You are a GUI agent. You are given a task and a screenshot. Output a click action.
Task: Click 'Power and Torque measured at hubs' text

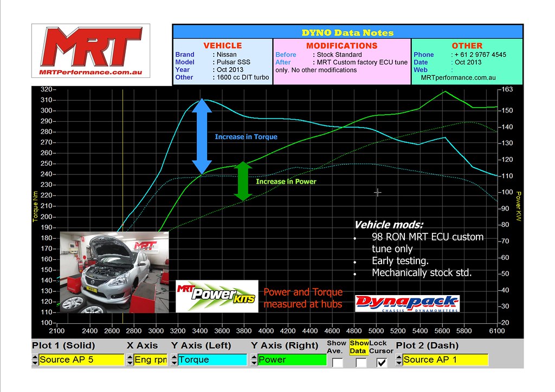click(x=303, y=298)
